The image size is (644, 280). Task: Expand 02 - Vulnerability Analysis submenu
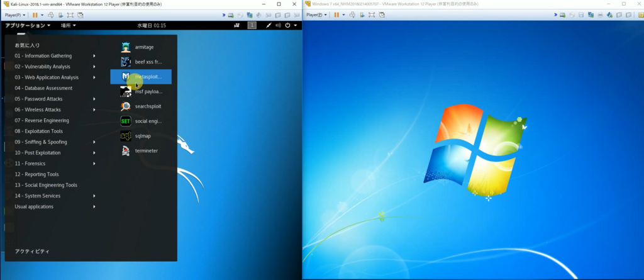tap(55, 67)
